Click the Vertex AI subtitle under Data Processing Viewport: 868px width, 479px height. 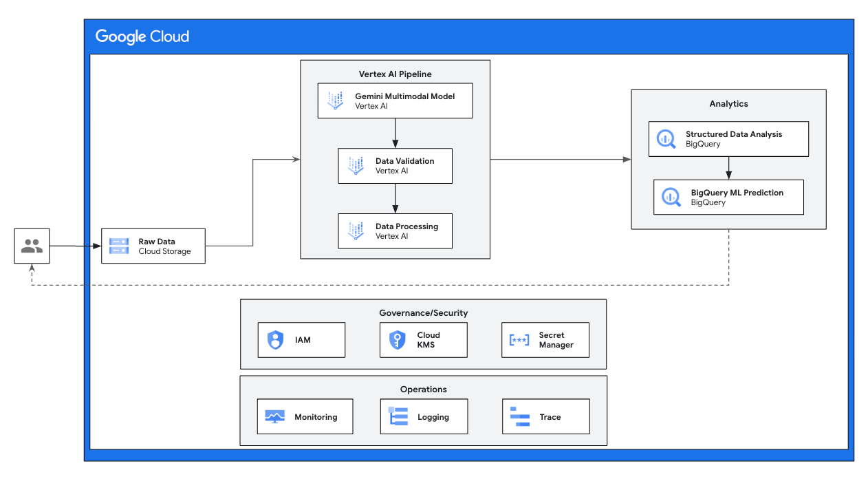(392, 236)
